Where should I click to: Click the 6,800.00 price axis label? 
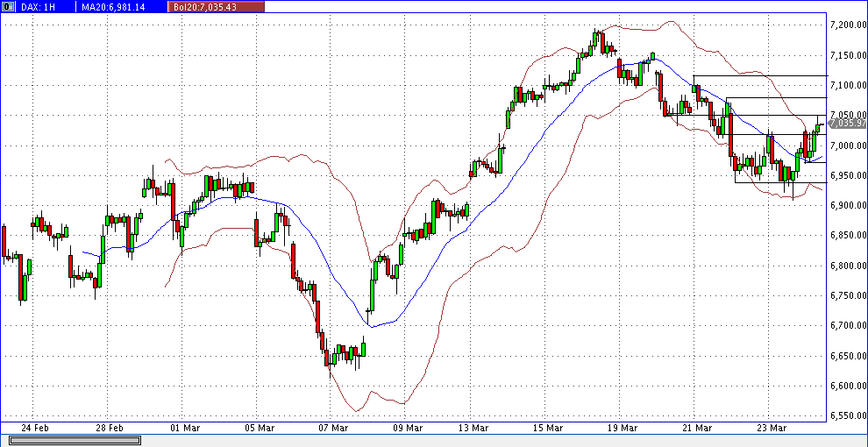(x=848, y=266)
